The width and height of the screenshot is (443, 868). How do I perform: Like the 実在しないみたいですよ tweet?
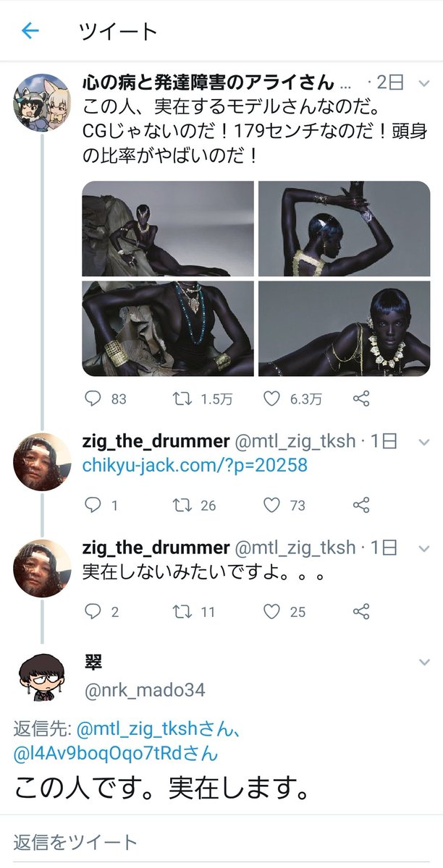point(271,612)
